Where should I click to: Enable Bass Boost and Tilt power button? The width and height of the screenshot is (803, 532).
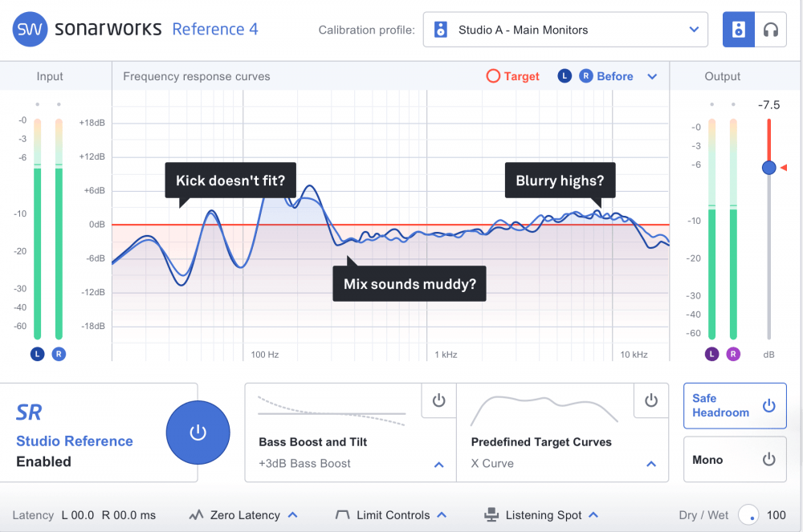438,400
